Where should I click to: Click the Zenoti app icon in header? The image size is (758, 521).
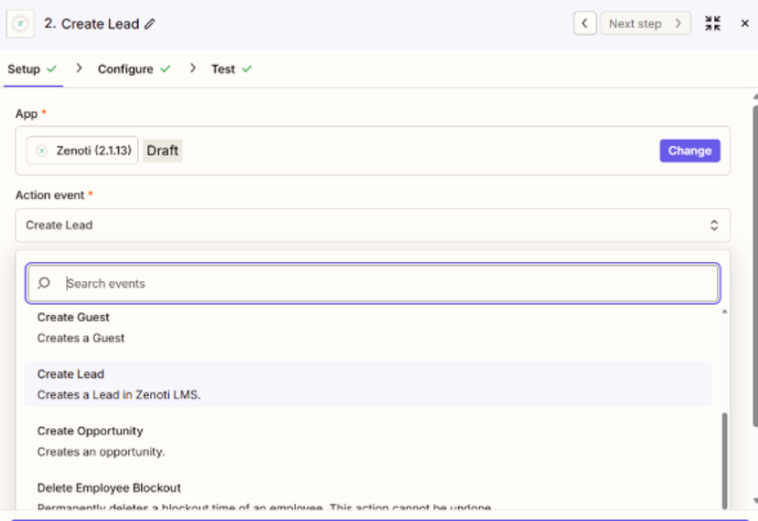click(21, 23)
